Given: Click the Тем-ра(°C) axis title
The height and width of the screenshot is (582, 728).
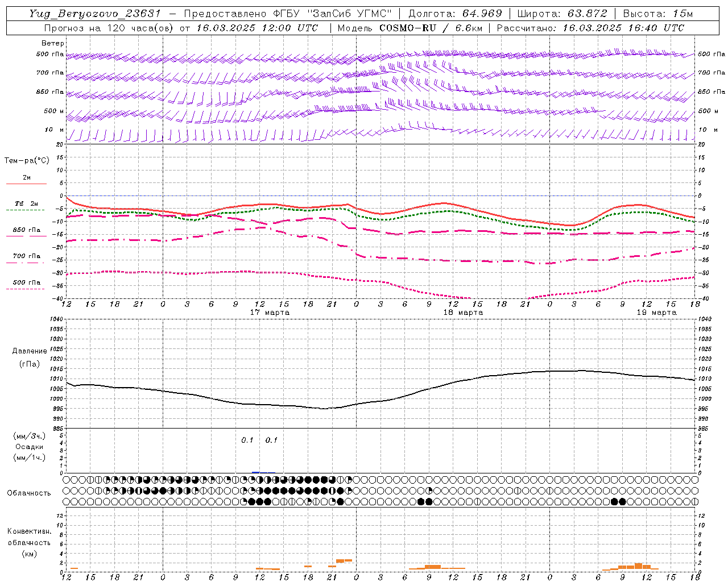Looking at the screenshot, I should coord(27,161).
